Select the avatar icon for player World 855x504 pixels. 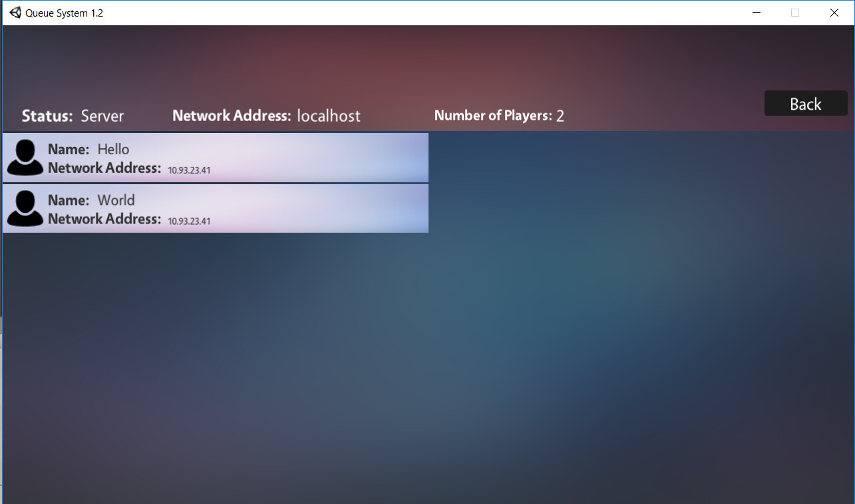coord(25,208)
